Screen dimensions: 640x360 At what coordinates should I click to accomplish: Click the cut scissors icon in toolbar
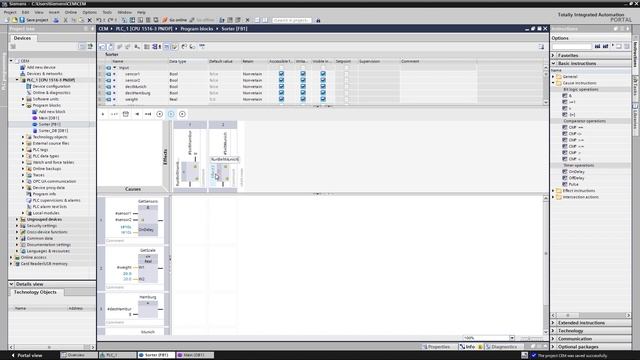pyautogui.click(x=65, y=20)
